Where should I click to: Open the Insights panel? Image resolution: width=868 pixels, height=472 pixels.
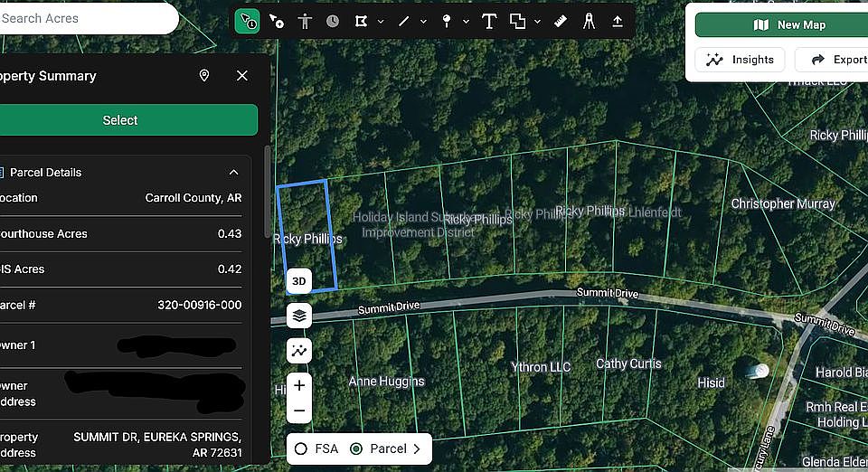(741, 60)
